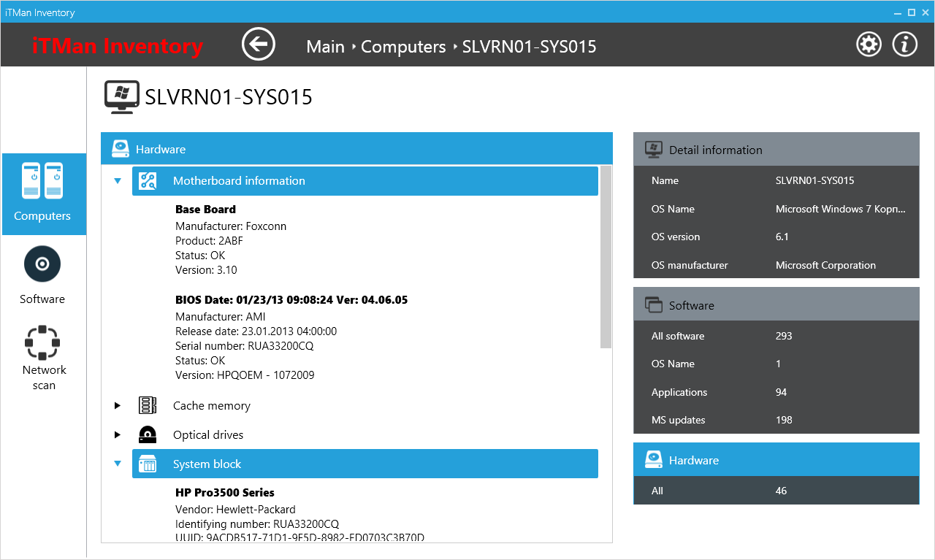Image resolution: width=935 pixels, height=560 pixels.
Task: Go back with the circled arrow button
Action: 259,45
